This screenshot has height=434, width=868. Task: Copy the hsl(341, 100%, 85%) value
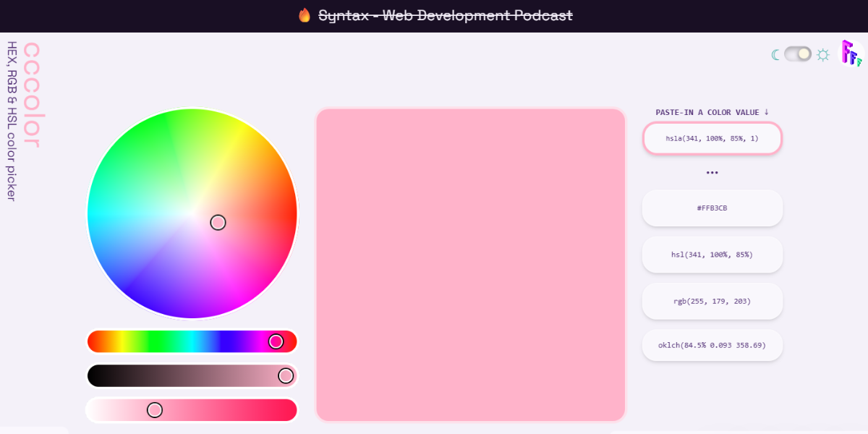[x=712, y=255]
